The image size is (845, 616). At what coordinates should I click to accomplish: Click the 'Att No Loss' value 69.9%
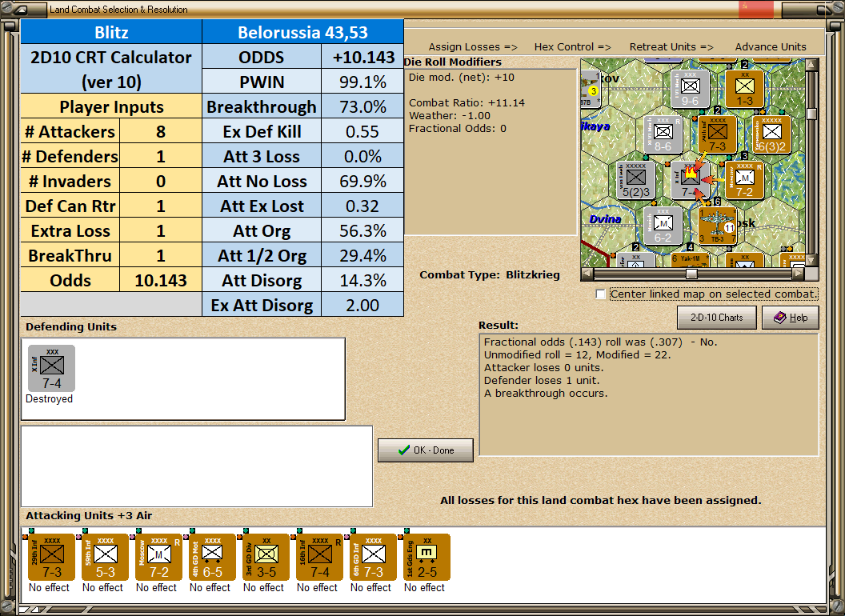point(362,181)
